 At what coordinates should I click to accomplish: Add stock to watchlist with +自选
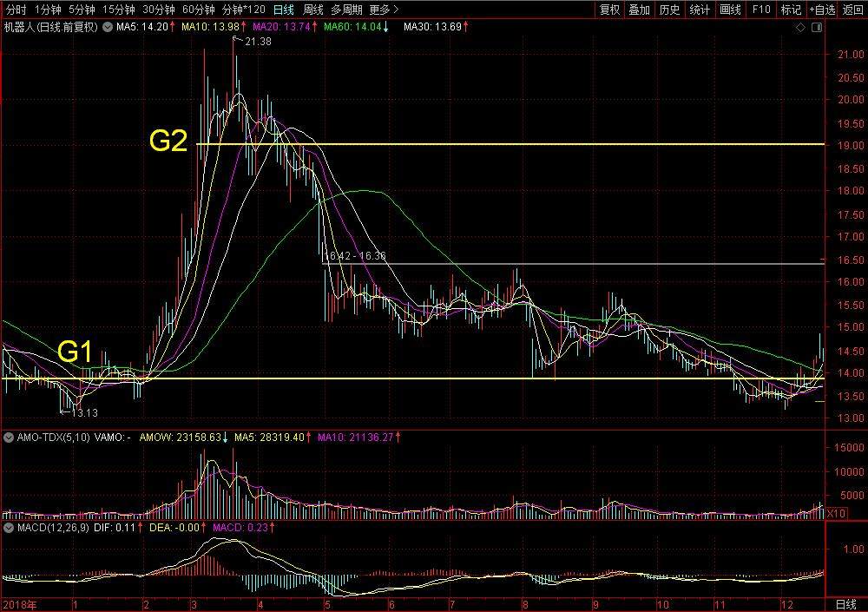[x=822, y=10]
